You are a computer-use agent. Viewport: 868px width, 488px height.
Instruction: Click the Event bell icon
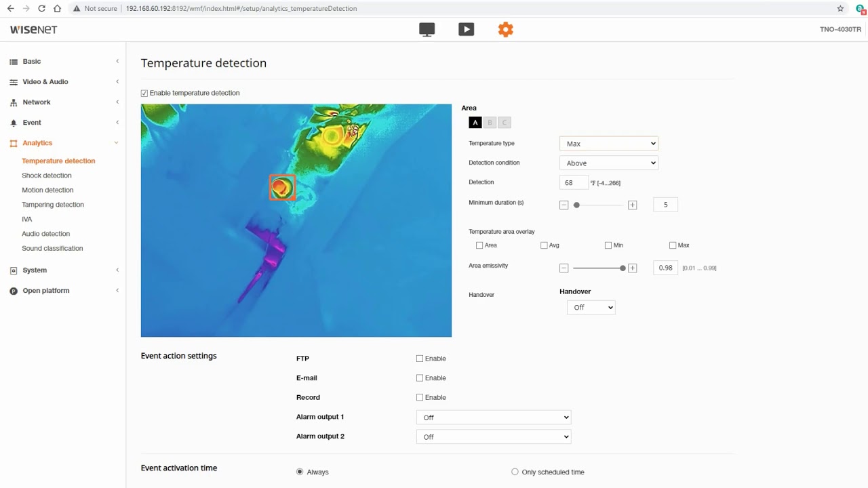[x=14, y=123]
